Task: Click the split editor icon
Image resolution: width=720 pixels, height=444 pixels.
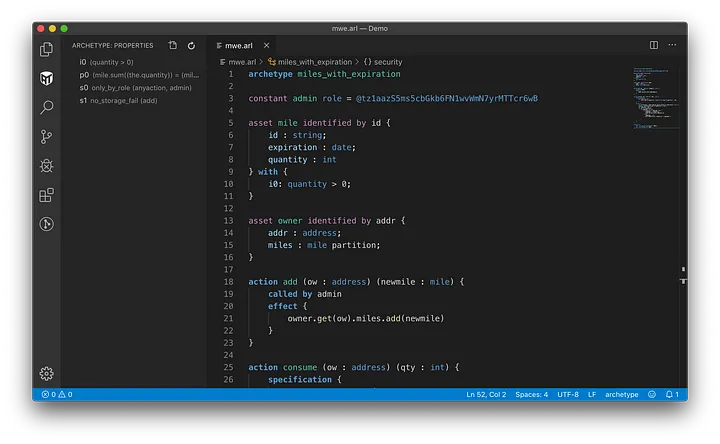Action: point(654,45)
